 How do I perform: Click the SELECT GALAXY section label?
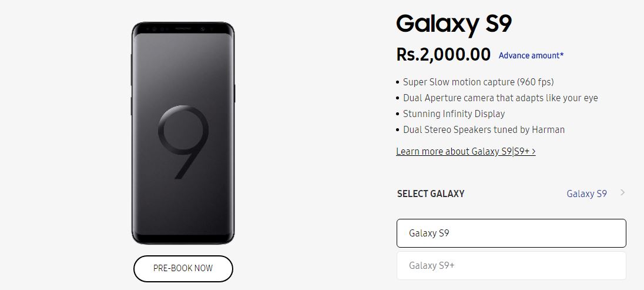431,194
